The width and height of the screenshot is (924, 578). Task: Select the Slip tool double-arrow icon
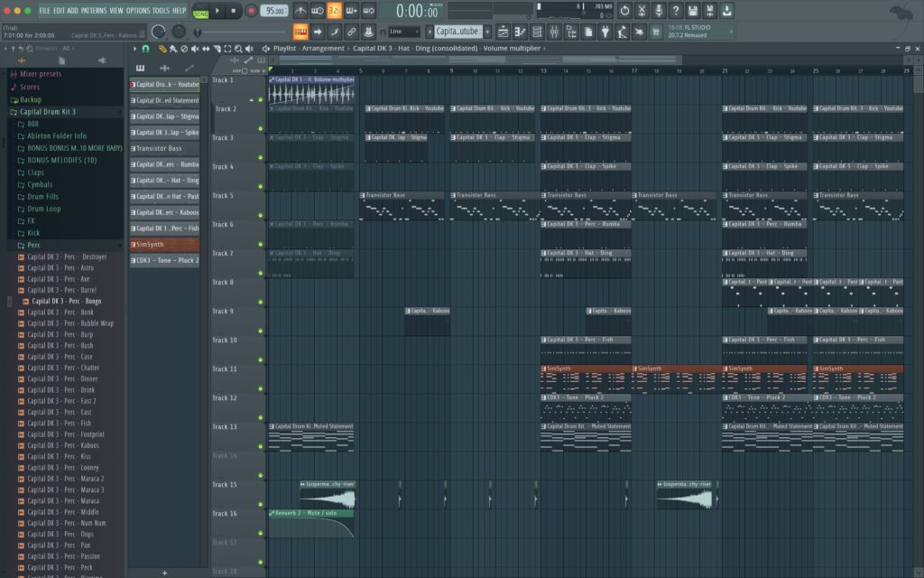pos(206,49)
